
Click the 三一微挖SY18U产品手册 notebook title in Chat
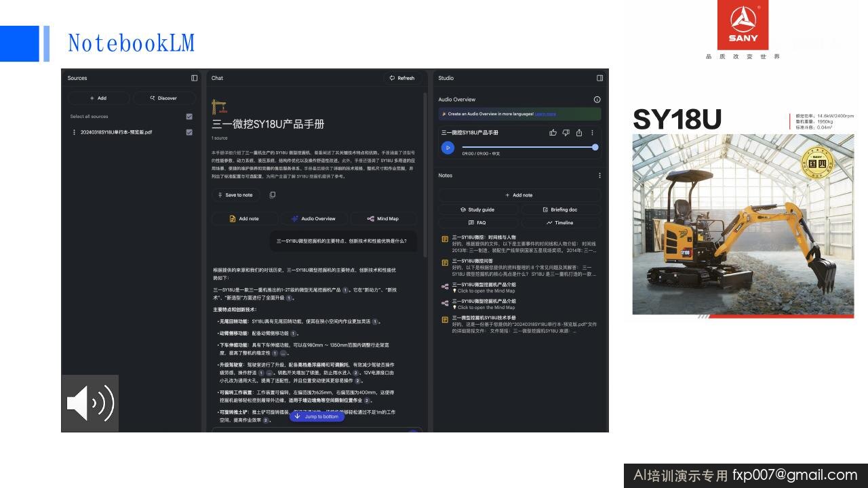tap(268, 124)
